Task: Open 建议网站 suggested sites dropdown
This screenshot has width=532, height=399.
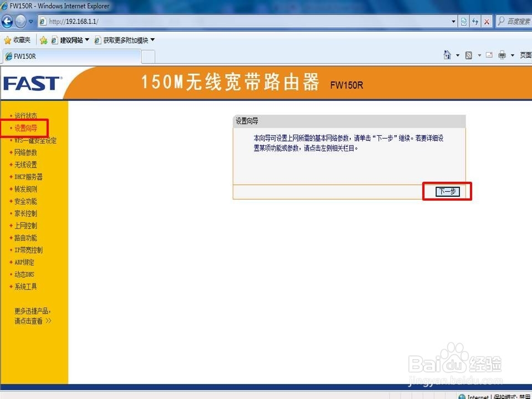Action: click(x=70, y=40)
